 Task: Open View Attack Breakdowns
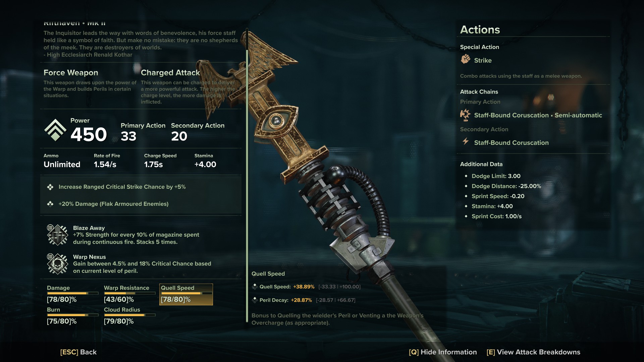pos(533,352)
